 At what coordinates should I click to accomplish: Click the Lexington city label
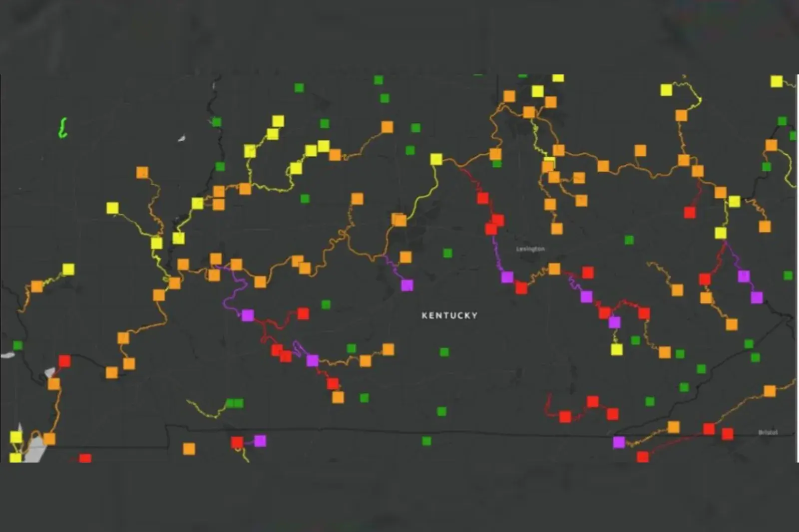pyautogui.click(x=530, y=249)
